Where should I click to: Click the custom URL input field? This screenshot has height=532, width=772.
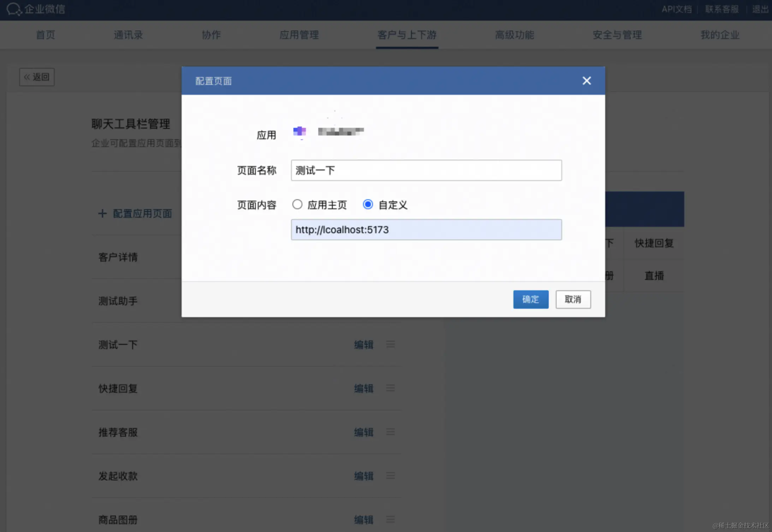click(x=426, y=230)
